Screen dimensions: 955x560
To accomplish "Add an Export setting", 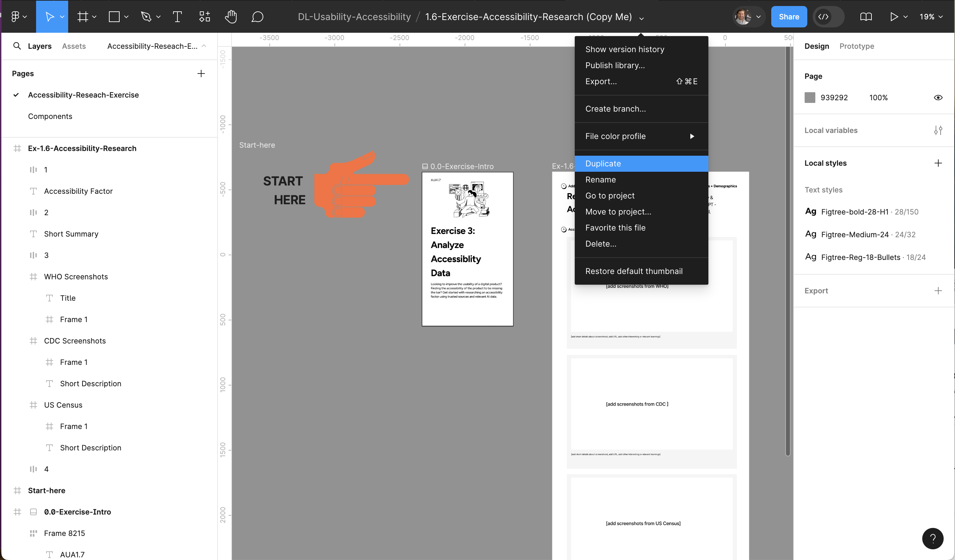I will tap(938, 291).
